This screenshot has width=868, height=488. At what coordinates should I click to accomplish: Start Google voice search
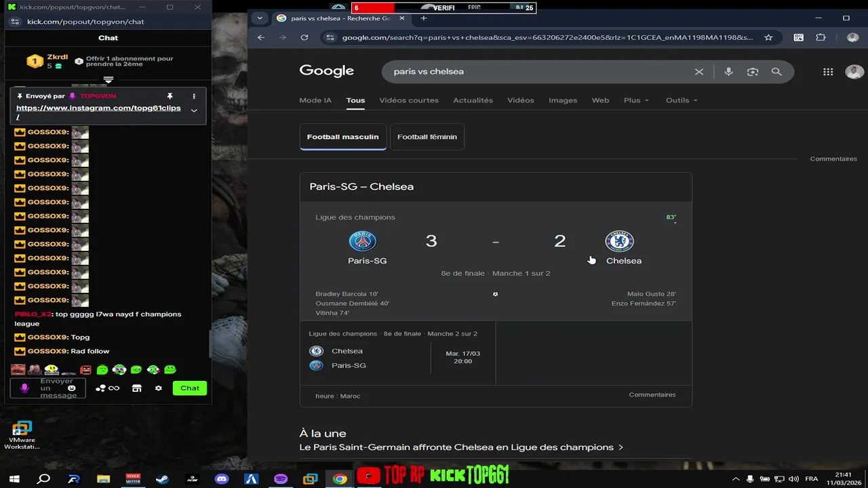click(728, 72)
